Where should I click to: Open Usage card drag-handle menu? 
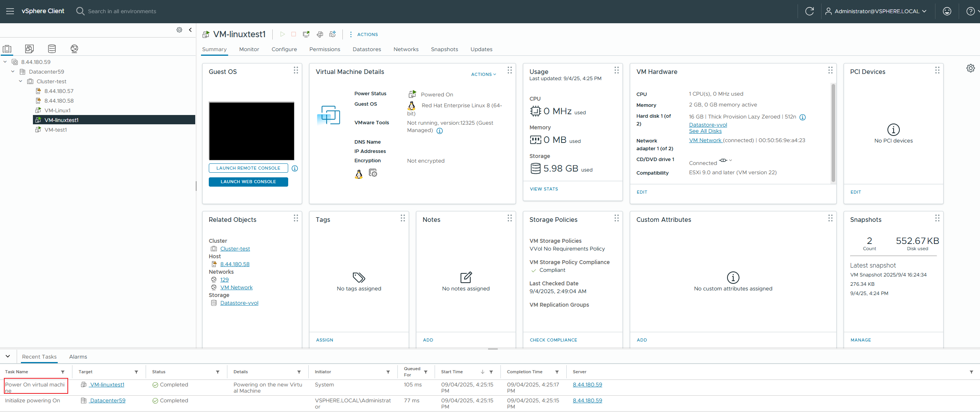[617, 70]
